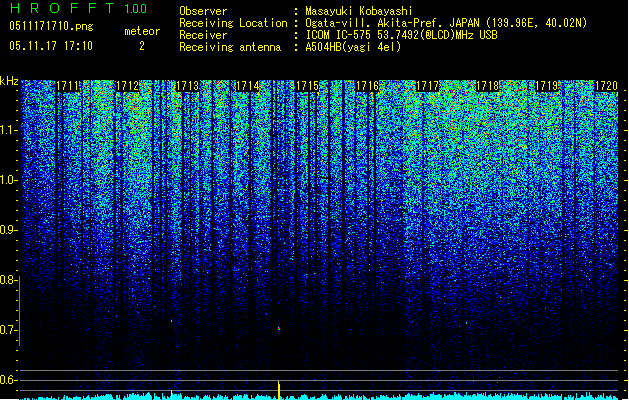Viewport: 629px width, 400px height.
Task: Click the 1714 time marker
Action: point(248,86)
